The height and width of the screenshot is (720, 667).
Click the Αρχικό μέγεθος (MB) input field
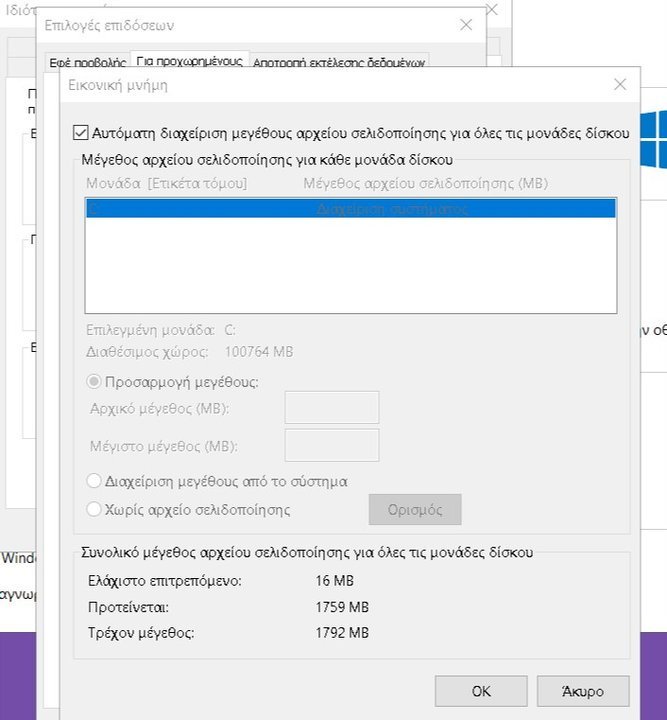[332, 407]
